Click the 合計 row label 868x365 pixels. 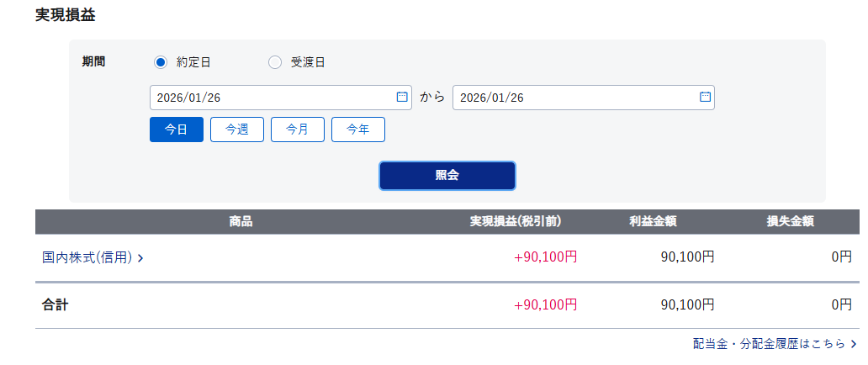[x=56, y=305]
